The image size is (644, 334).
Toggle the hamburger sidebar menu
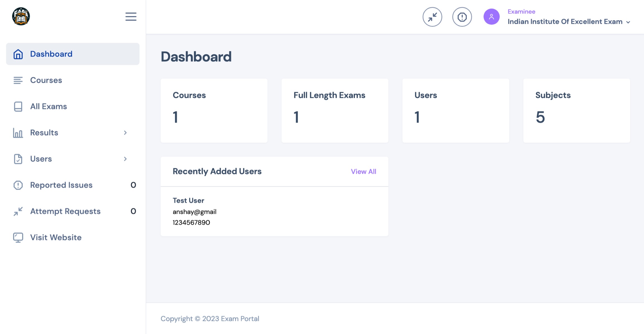(x=131, y=17)
